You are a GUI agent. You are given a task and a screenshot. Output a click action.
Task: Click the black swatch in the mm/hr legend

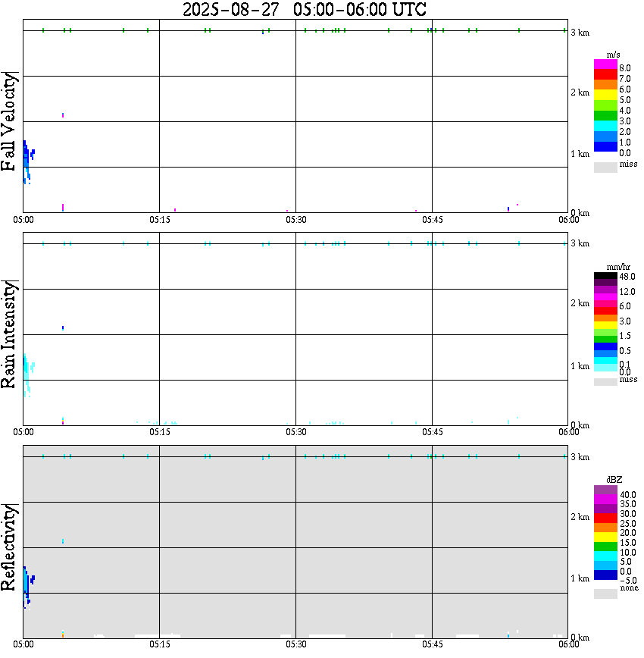pyautogui.click(x=605, y=276)
